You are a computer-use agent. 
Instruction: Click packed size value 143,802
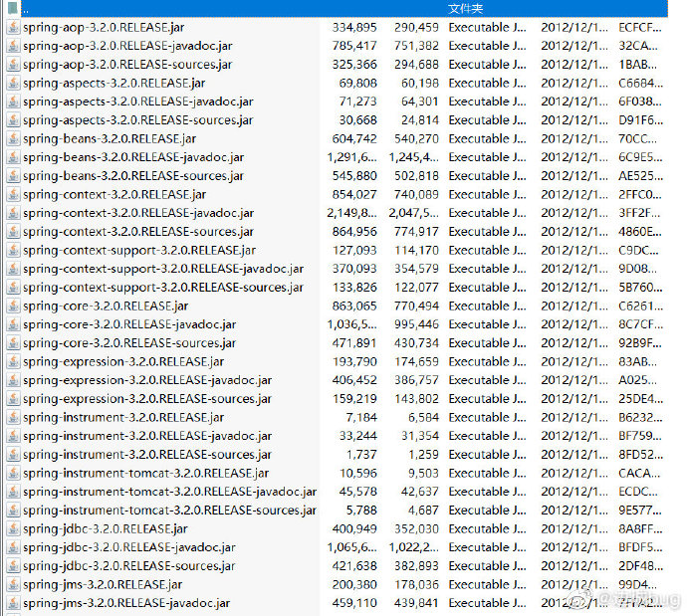tap(416, 399)
